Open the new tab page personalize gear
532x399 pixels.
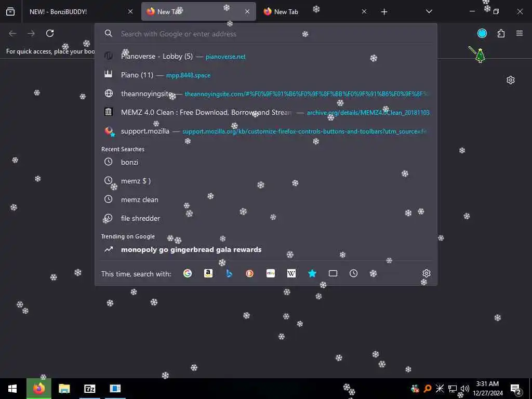511,80
